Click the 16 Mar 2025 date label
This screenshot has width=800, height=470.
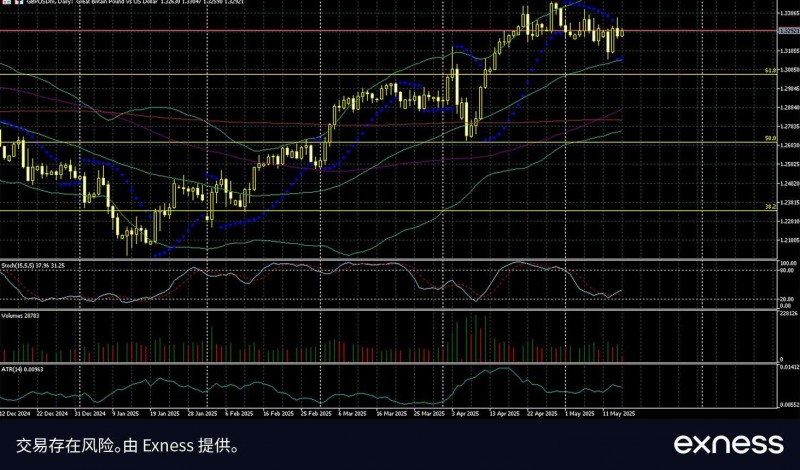(x=391, y=413)
